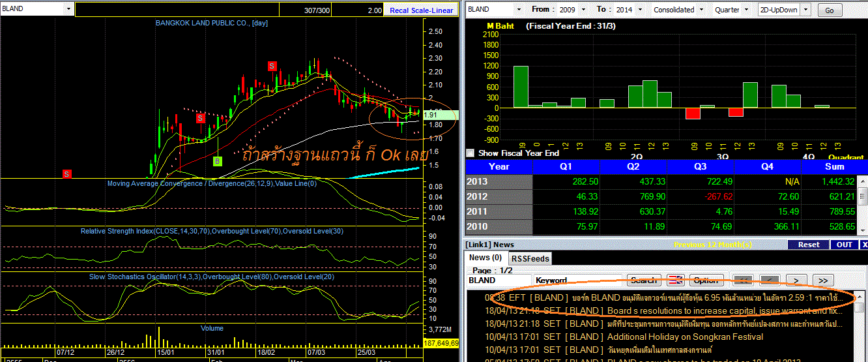Click the BANGKOK LAND PUBLIC CO. chart title
Viewport: 868px width, 362px height.
[212, 23]
